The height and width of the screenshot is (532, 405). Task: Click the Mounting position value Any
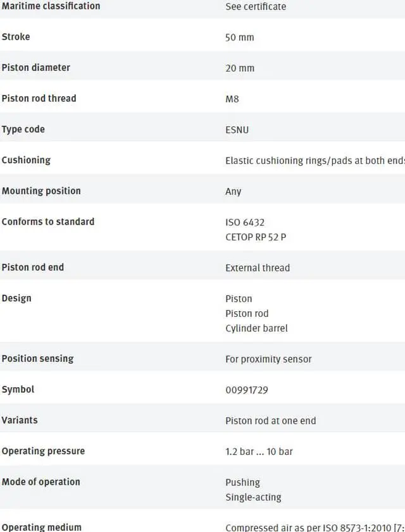pos(234,191)
